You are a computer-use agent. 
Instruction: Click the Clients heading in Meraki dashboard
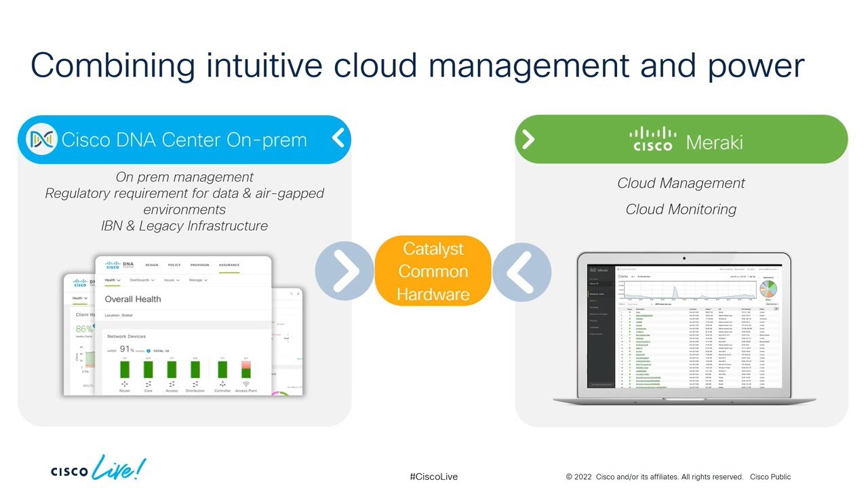[623, 277]
